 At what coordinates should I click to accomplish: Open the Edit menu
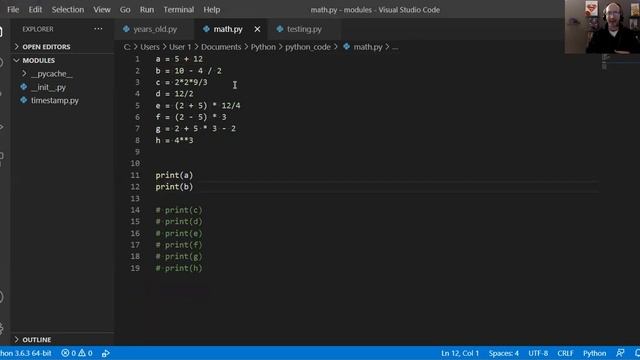coord(35,9)
